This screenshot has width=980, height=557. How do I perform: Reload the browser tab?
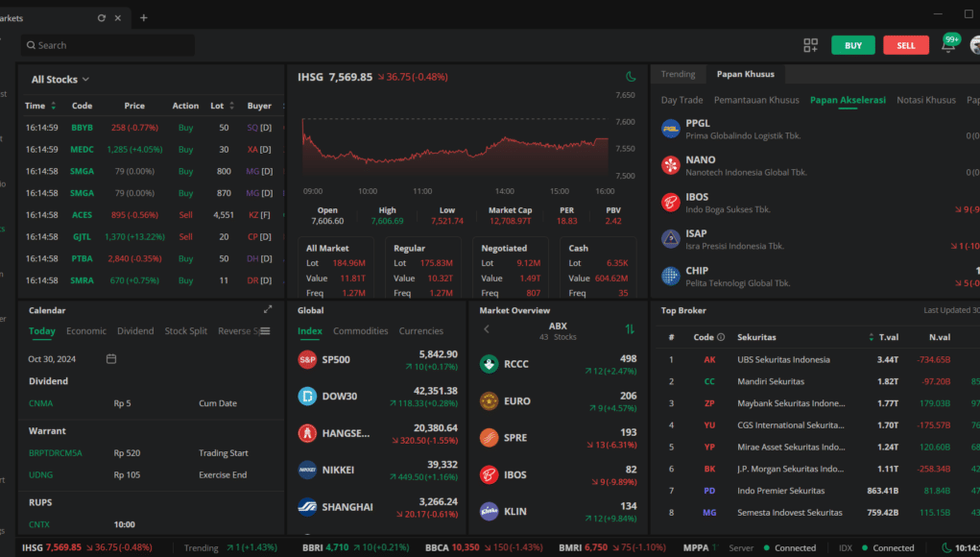click(x=102, y=17)
